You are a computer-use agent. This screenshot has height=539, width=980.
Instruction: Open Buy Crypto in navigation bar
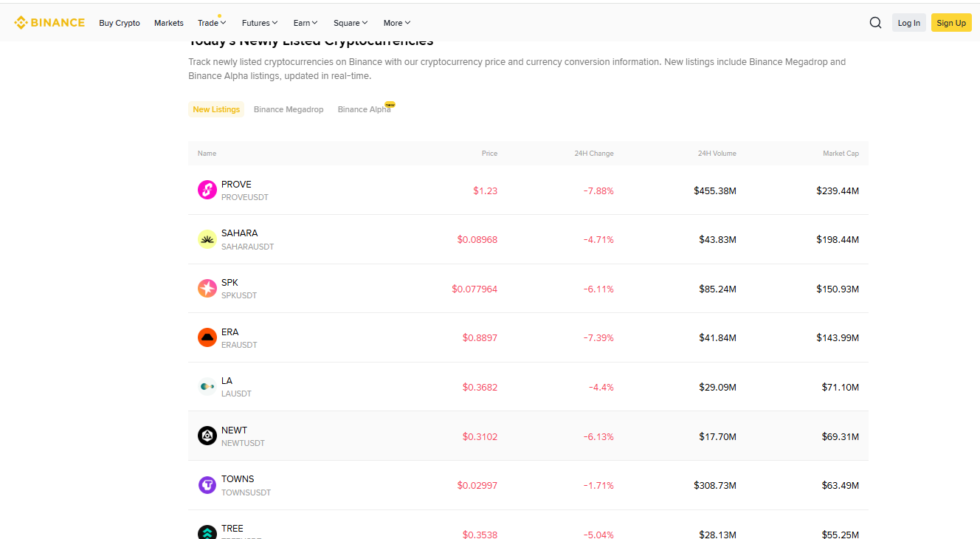[120, 23]
